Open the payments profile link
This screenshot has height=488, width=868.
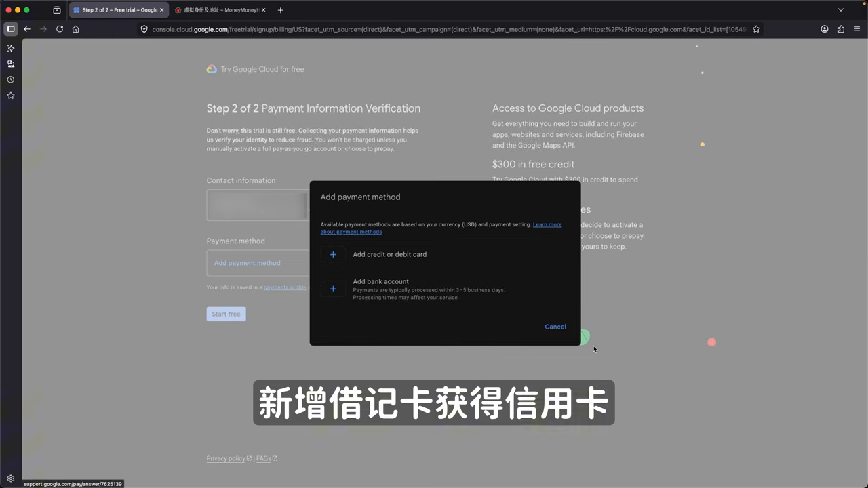[x=285, y=287]
